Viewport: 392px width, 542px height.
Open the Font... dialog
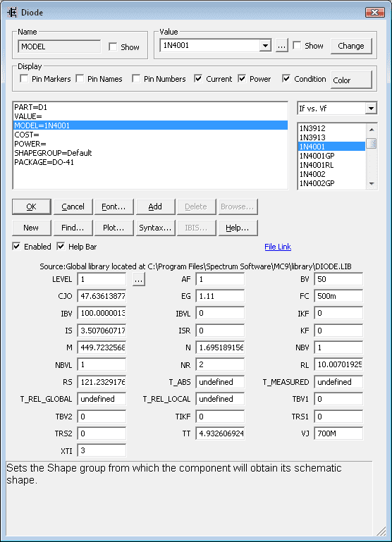(x=114, y=207)
